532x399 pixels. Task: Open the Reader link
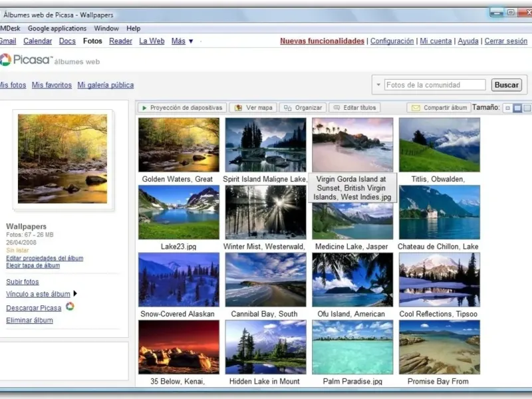(120, 41)
